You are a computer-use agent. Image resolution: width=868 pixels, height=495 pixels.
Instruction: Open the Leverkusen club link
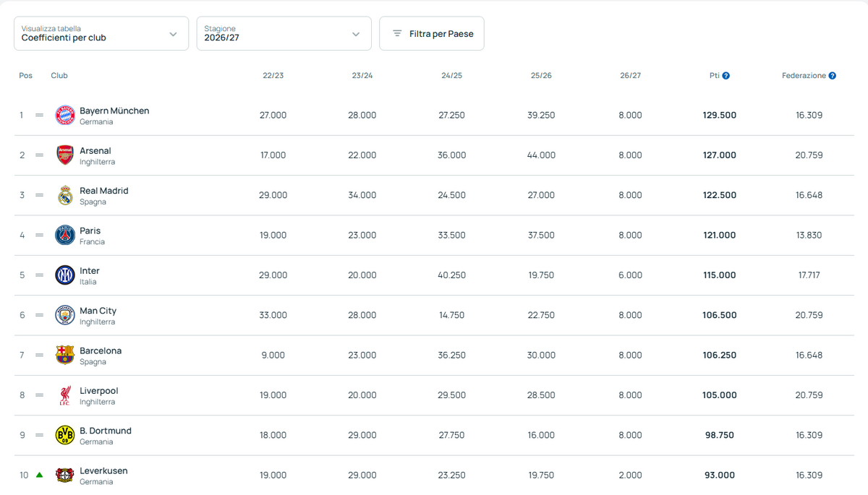pos(103,470)
